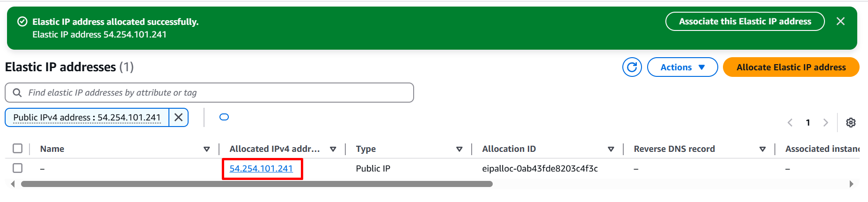Image resolution: width=868 pixels, height=202 pixels.
Task: Click Associate this Elastic IP address
Action: pos(745,22)
